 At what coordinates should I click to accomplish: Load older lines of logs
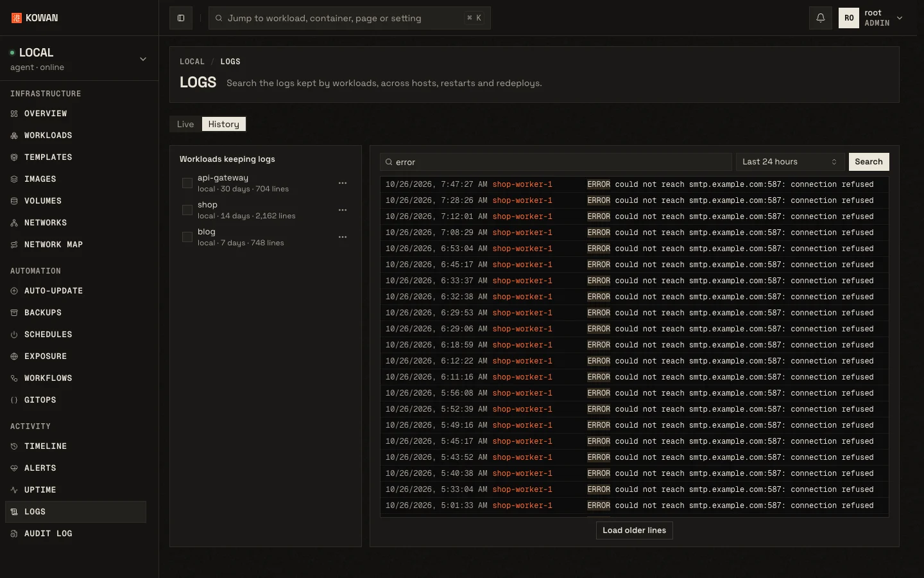click(634, 530)
